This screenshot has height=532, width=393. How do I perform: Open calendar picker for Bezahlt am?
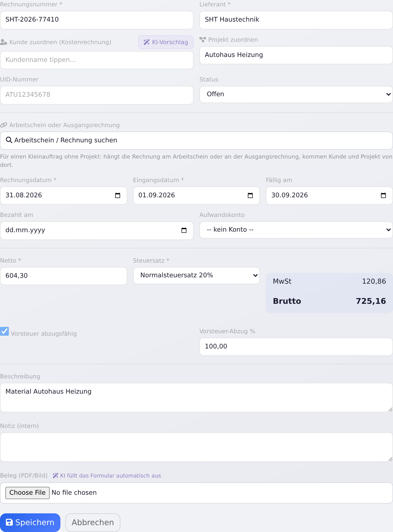click(184, 230)
